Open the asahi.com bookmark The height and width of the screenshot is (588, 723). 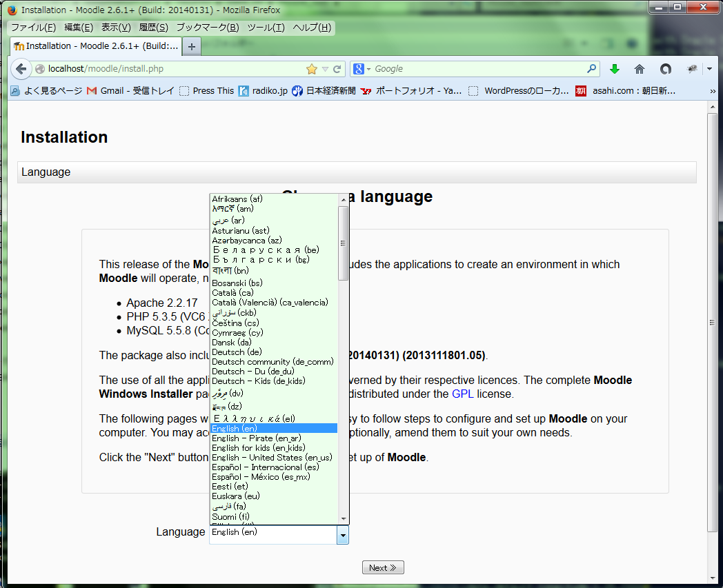coord(625,91)
